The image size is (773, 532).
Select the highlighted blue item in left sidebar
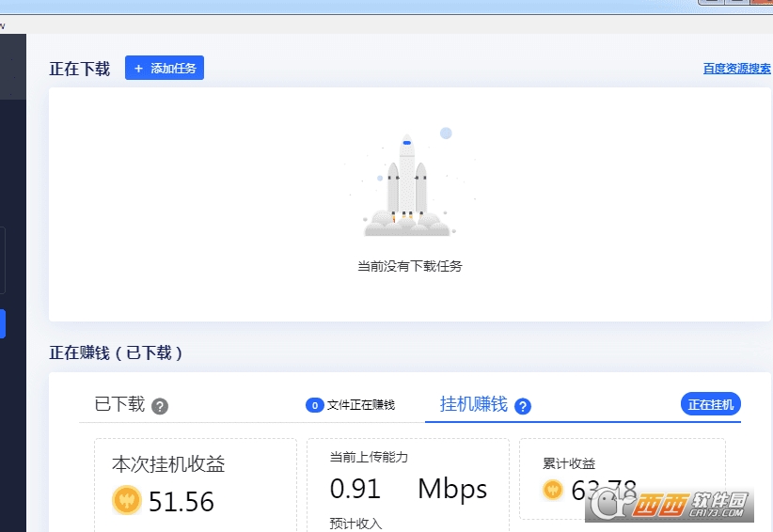[3, 323]
